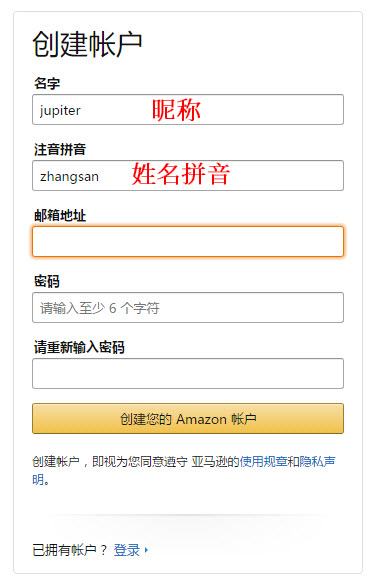This screenshot has height=582, width=374.
Task: Follow the 登录 sign-in link
Action: click(127, 550)
